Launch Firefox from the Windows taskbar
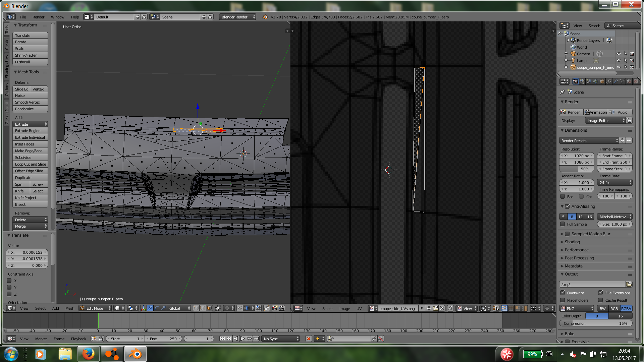The width and height of the screenshot is (644, 362). (x=88, y=354)
